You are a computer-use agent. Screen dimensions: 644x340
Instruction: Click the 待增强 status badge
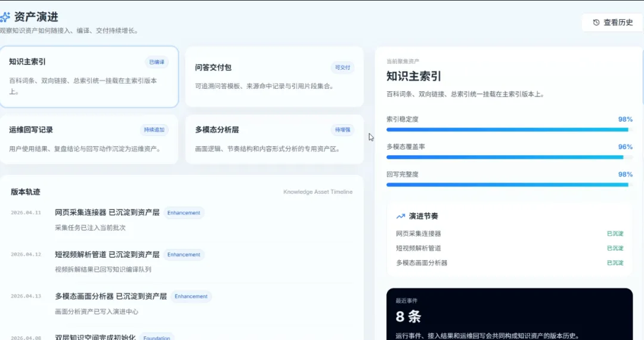tap(342, 130)
